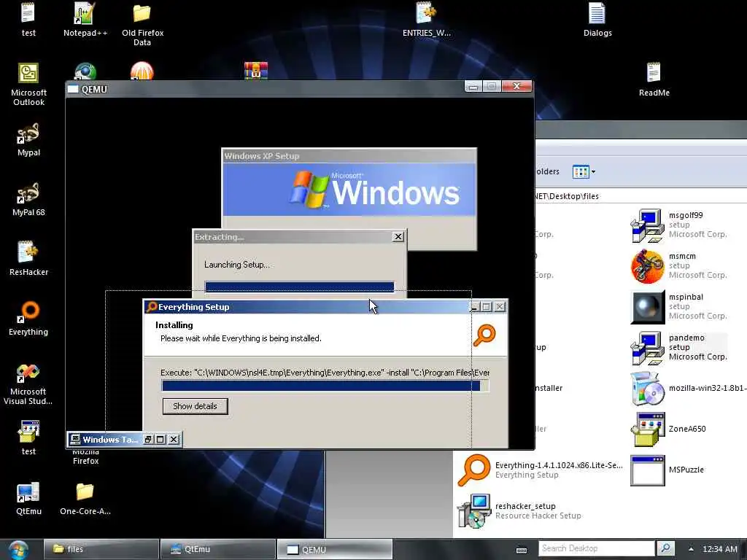
Task: Select Everything-1.4.1.1024.x86.Lite-Setup file
Action: coord(540,470)
